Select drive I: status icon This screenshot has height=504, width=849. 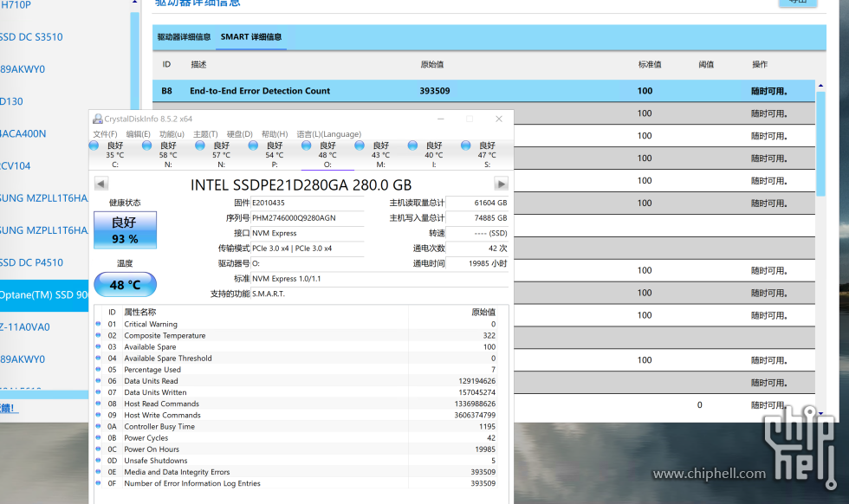click(x=412, y=145)
